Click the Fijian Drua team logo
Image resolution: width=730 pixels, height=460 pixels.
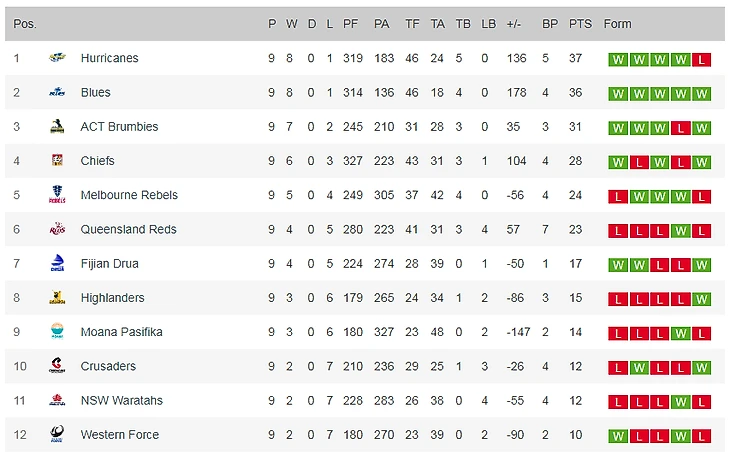pyautogui.click(x=57, y=264)
